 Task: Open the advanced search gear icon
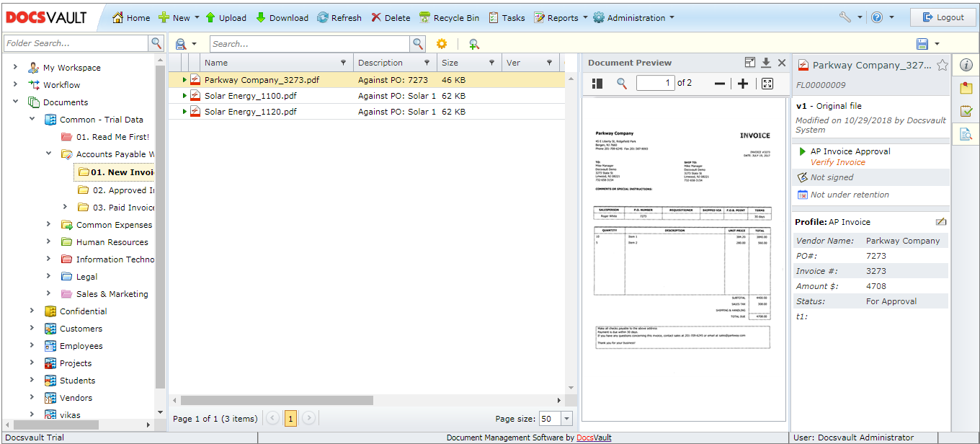coord(442,43)
